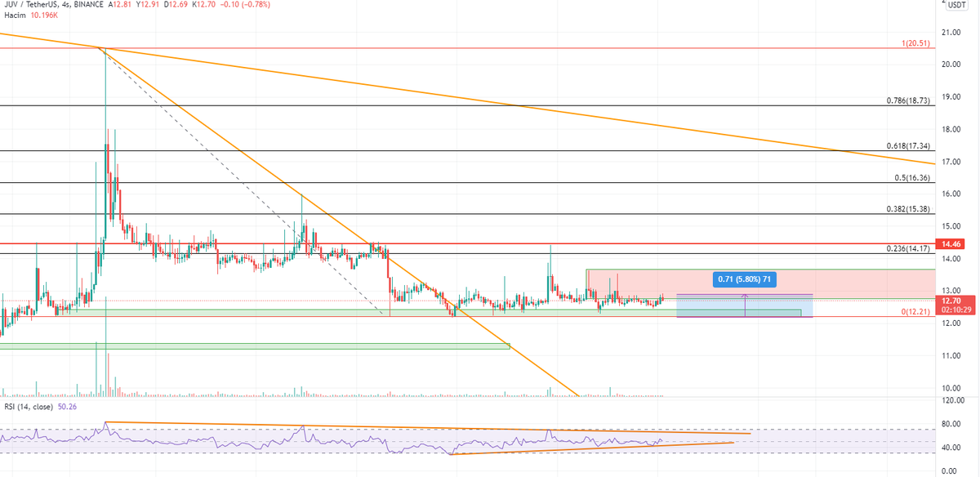This screenshot has width=980, height=477.
Task: Click the RSI axis 0.00 label
Action: point(950,470)
